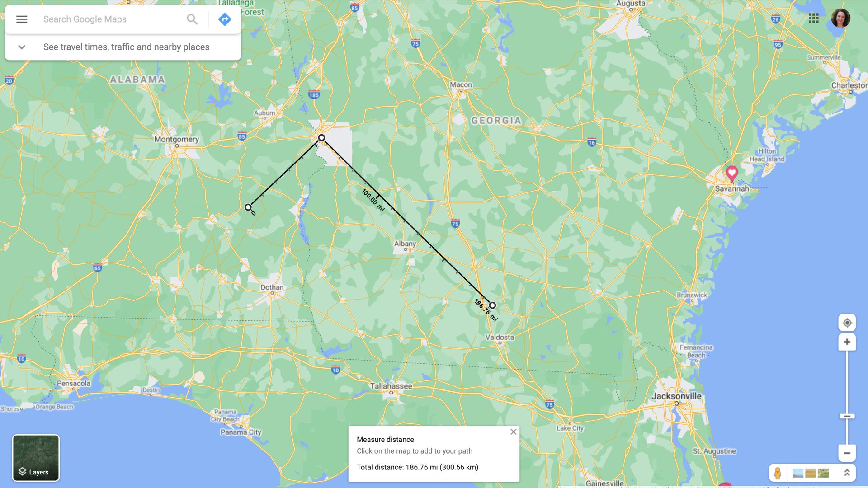Click the location/GPS target icon

[847, 322]
